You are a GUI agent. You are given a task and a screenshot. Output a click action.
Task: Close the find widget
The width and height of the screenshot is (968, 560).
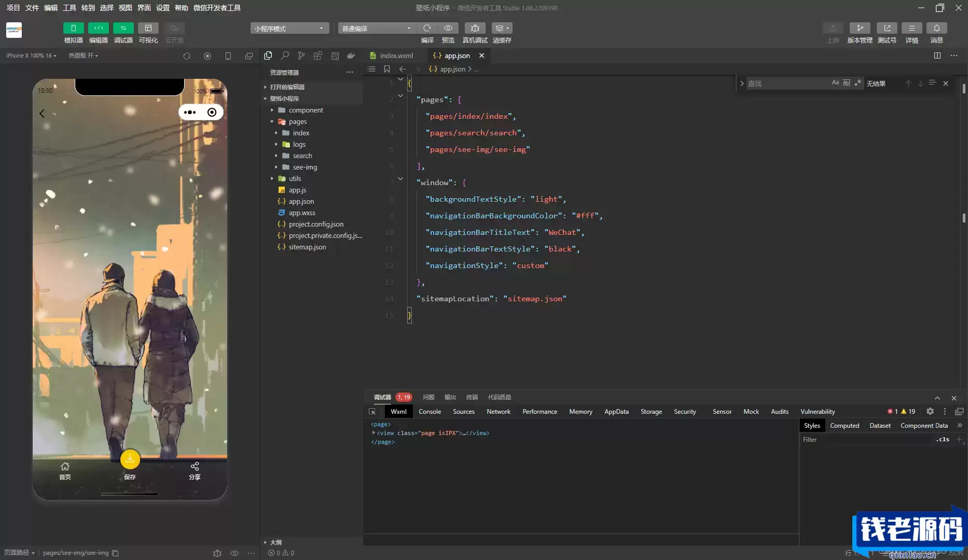946,83
